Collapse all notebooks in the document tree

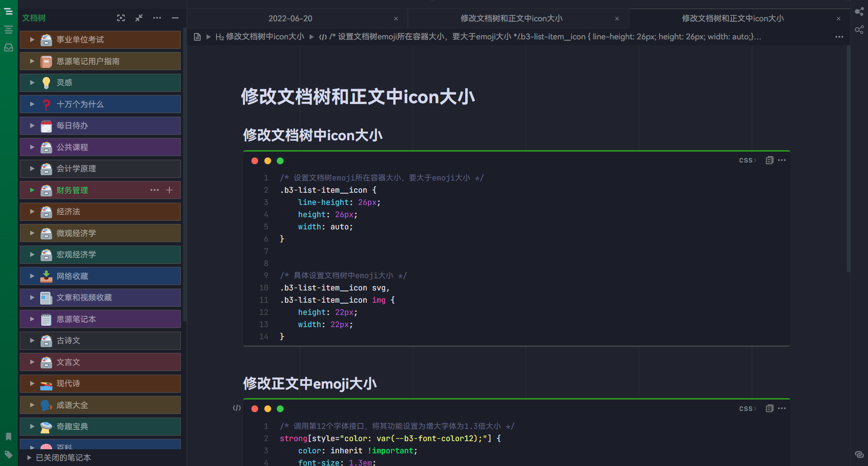coord(139,18)
